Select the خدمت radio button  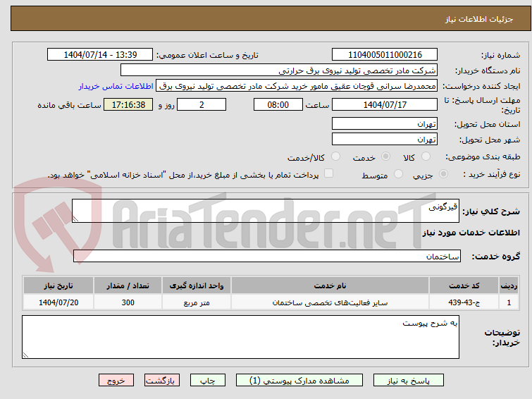tap(385, 156)
